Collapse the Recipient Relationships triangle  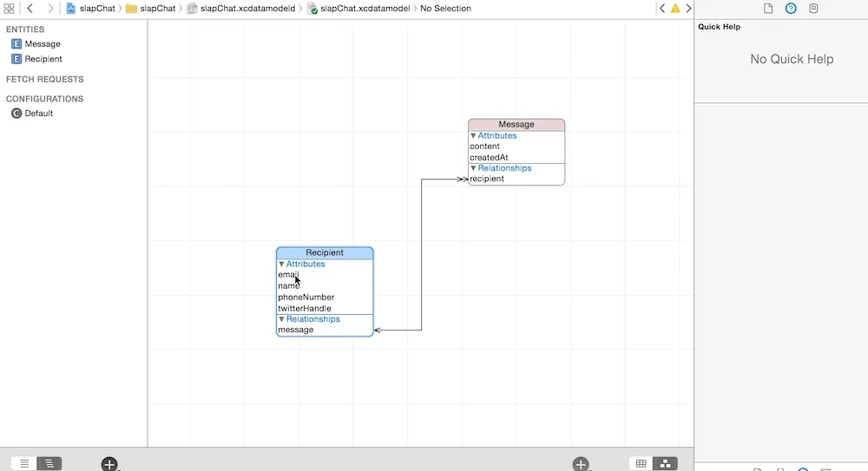tap(281, 319)
